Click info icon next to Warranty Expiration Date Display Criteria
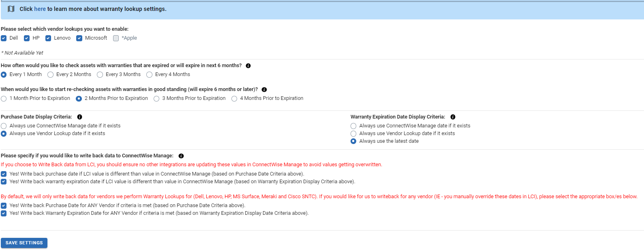 [x=453, y=117]
